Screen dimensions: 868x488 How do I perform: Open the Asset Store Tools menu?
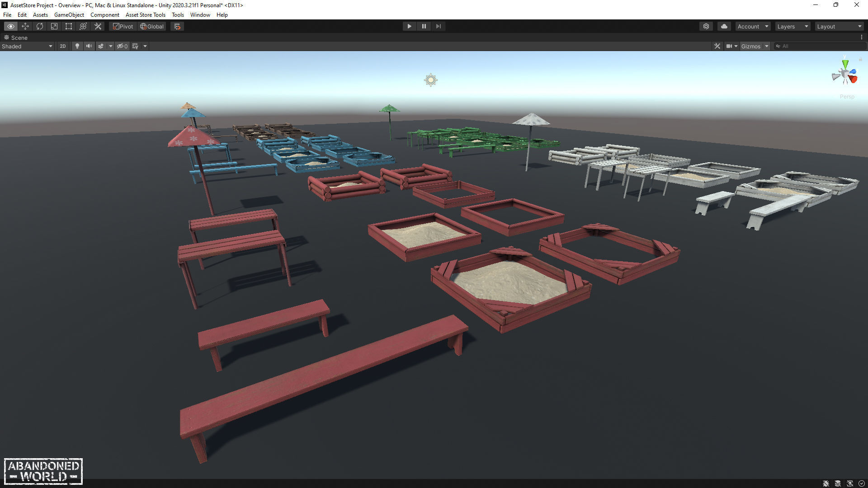point(146,14)
